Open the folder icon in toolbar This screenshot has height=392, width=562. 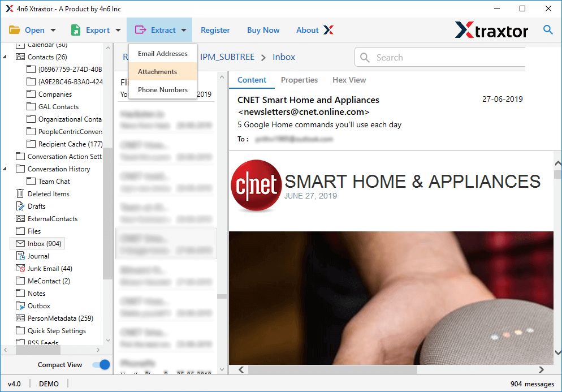click(x=14, y=30)
